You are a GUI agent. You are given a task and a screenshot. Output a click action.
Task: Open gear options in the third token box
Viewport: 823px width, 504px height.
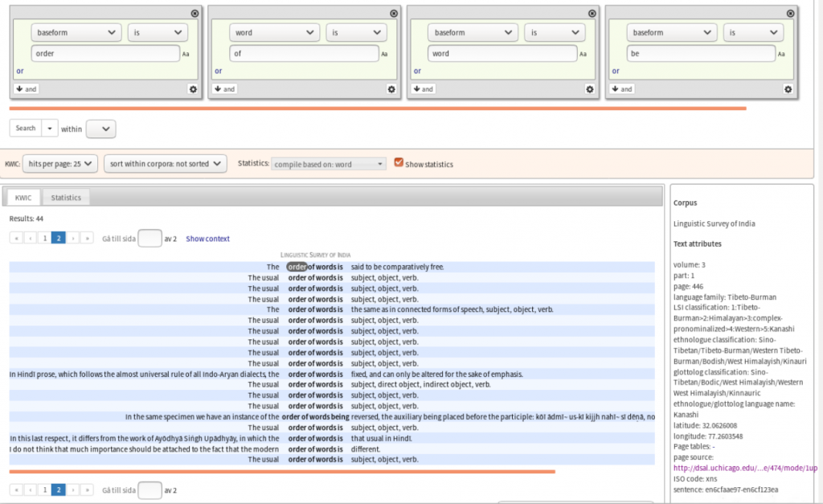(590, 89)
